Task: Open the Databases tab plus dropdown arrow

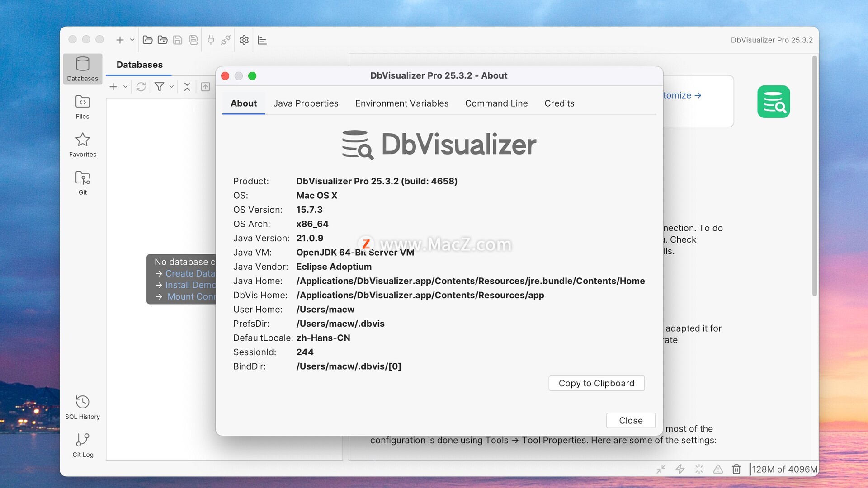Action: pyautogui.click(x=126, y=87)
